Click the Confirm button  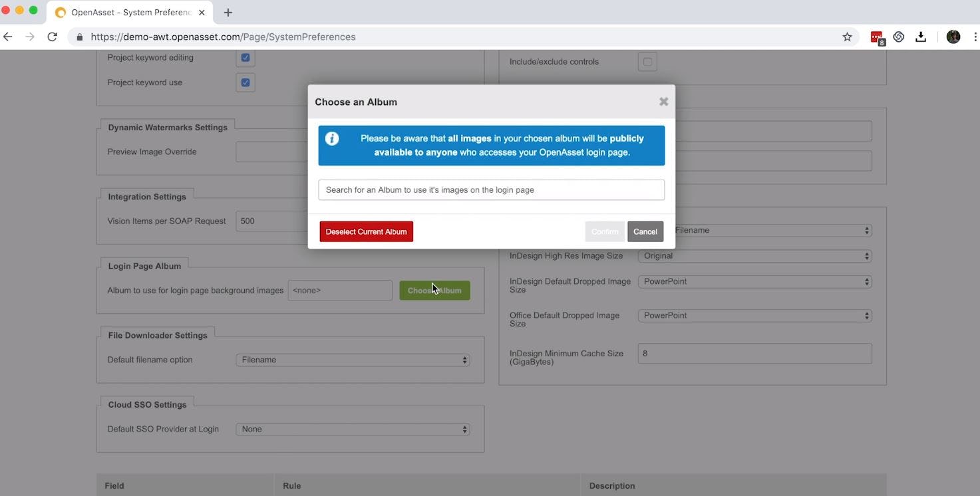pyautogui.click(x=605, y=231)
